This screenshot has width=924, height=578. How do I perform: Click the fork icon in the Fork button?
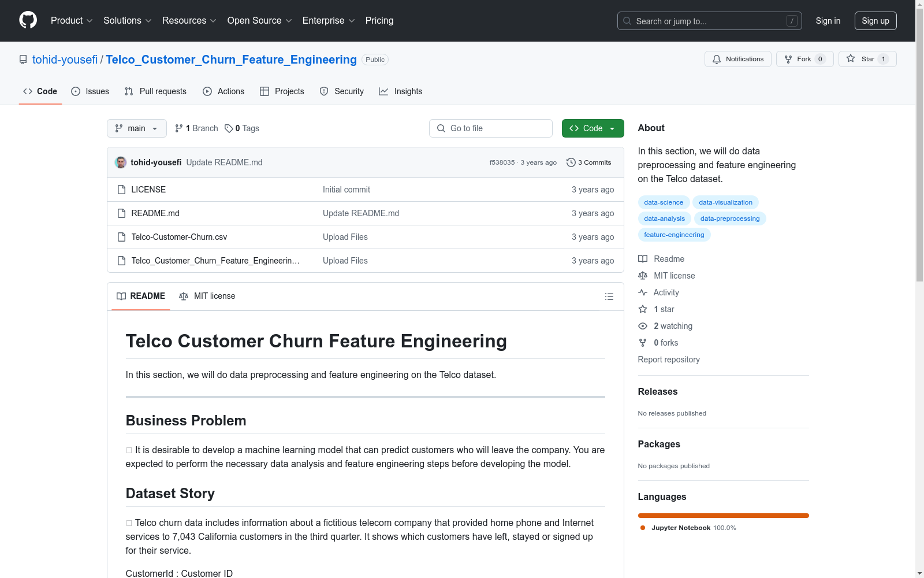pyautogui.click(x=788, y=59)
